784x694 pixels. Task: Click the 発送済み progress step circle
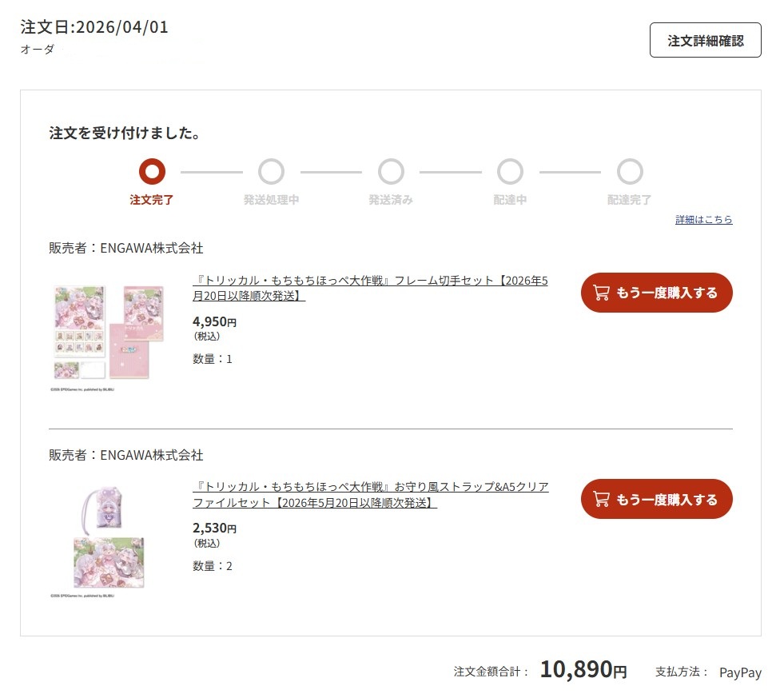[391, 171]
